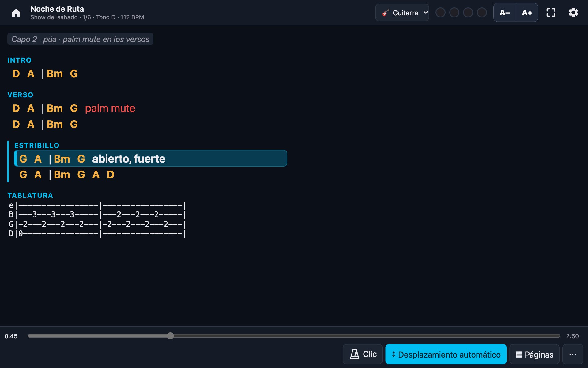Click the second beat indicator dot
This screenshot has height=368, width=588.
(x=454, y=13)
